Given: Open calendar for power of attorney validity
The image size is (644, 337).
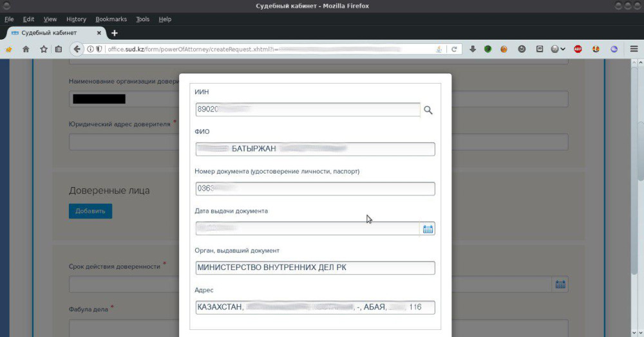Looking at the screenshot, I should [560, 284].
